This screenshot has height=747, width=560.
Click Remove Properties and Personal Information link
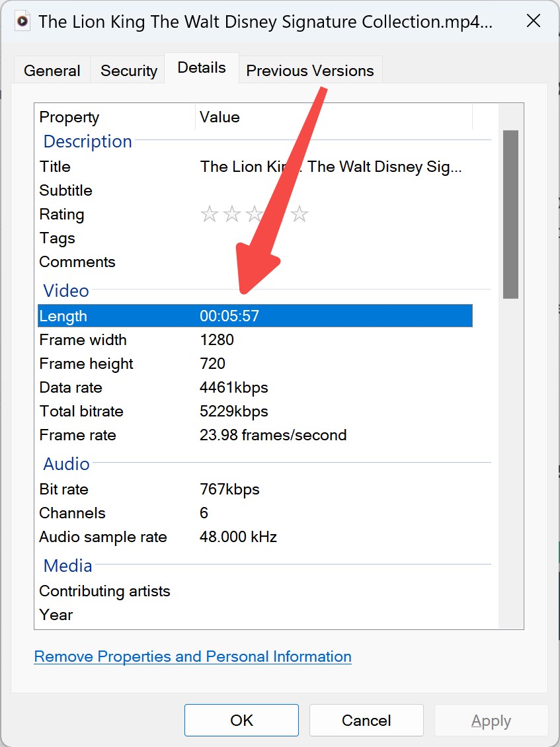click(x=192, y=656)
